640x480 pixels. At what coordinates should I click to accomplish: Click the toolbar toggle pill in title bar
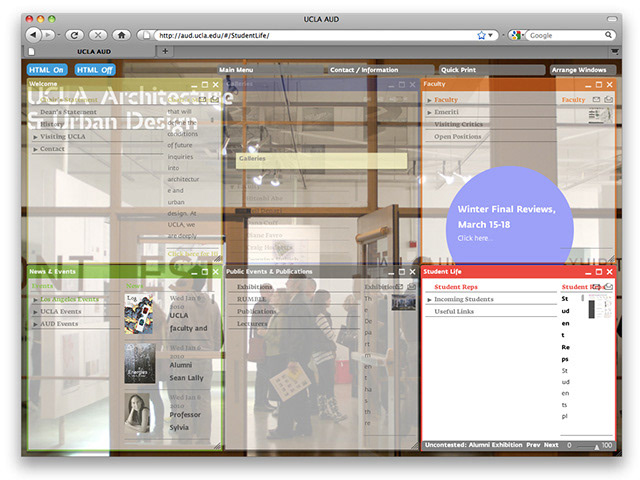(612, 19)
